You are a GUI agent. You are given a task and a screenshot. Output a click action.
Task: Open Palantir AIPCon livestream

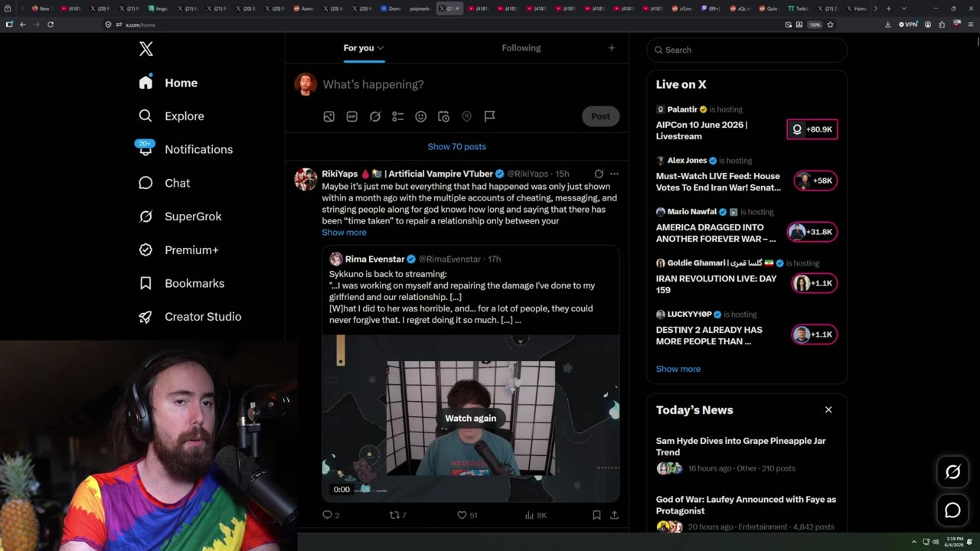[701, 130]
